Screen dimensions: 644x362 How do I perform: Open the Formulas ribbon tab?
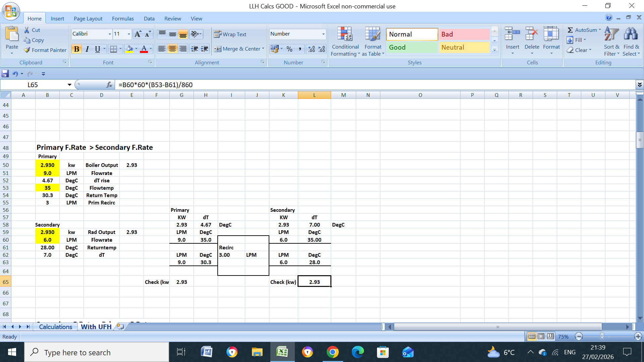pyautogui.click(x=123, y=19)
